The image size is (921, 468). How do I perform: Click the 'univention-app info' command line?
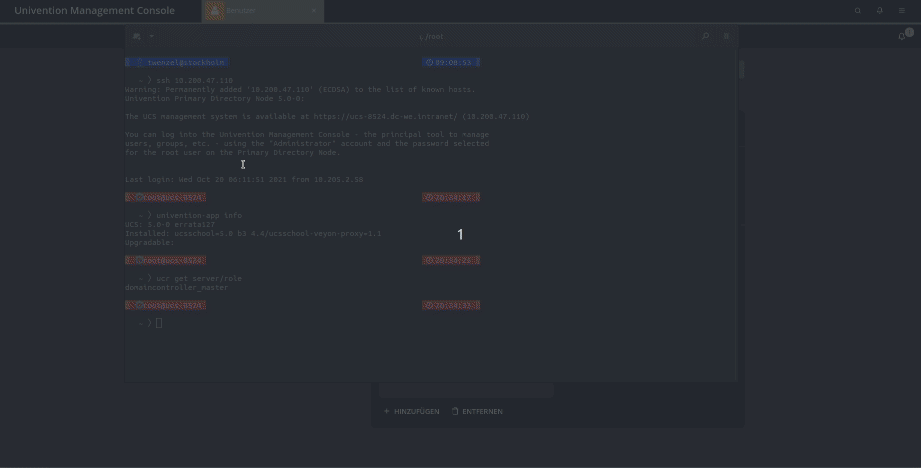(199, 215)
